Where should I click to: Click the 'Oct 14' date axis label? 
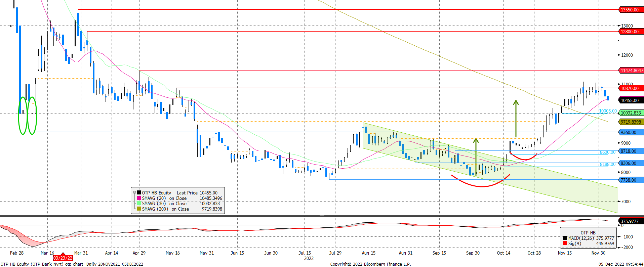pyautogui.click(x=504, y=253)
